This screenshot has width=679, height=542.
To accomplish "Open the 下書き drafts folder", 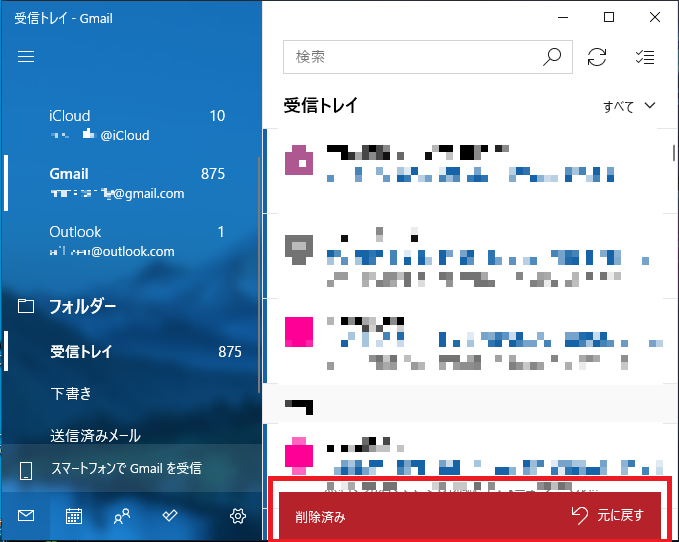I will tap(132, 394).
